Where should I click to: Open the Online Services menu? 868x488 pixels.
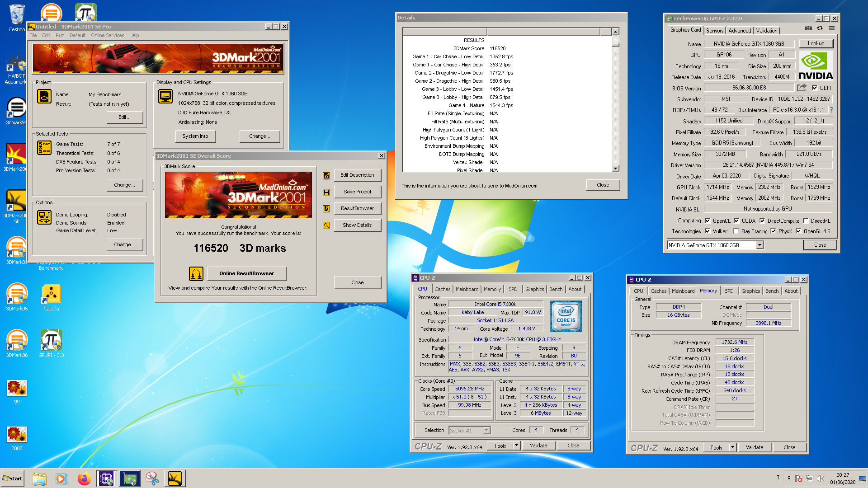point(107,35)
